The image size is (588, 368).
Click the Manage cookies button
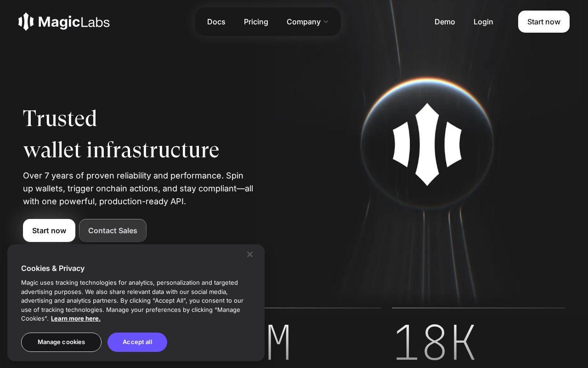[x=61, y=342]
